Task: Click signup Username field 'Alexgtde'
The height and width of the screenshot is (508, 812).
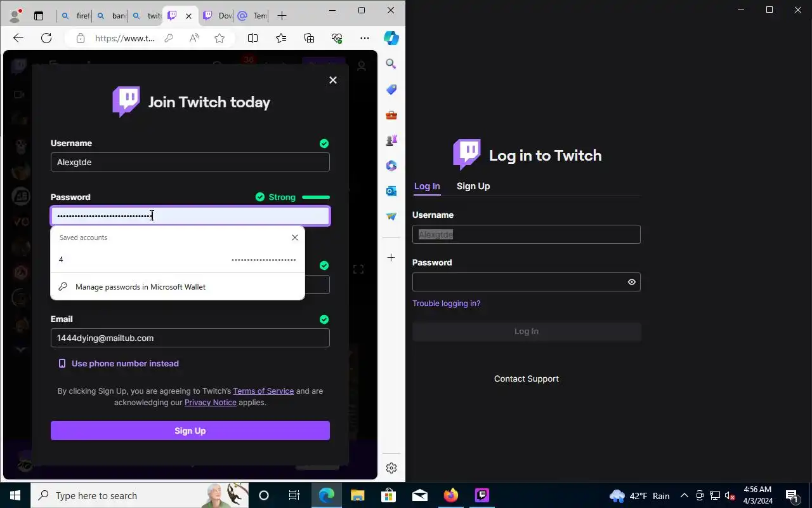Action: tap(190, 162)
